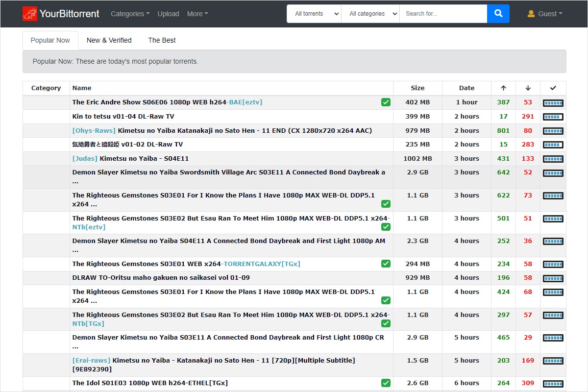
Task: Click the leechers down-arrow column header
Action: click(528, 88)
